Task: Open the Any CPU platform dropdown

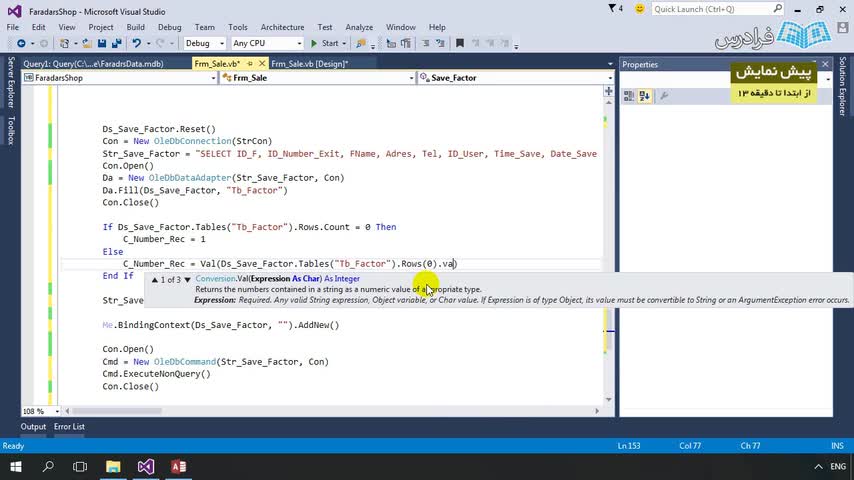Action: (266, 43)
